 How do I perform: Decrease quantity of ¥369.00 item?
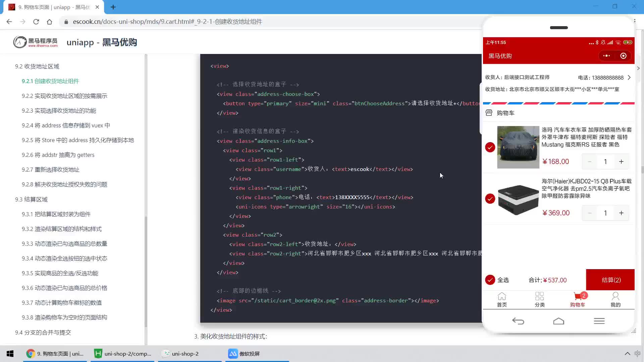point(589,213)
